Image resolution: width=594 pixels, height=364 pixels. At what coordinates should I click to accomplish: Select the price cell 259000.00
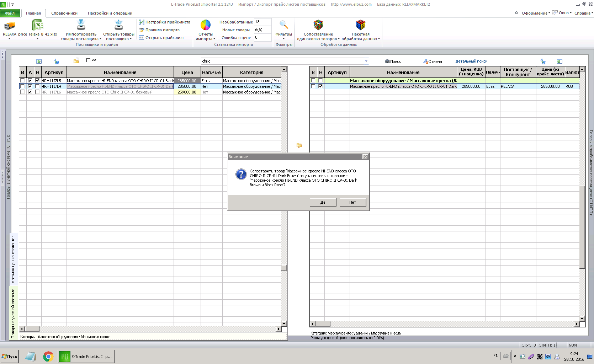[x=187, y=92]
